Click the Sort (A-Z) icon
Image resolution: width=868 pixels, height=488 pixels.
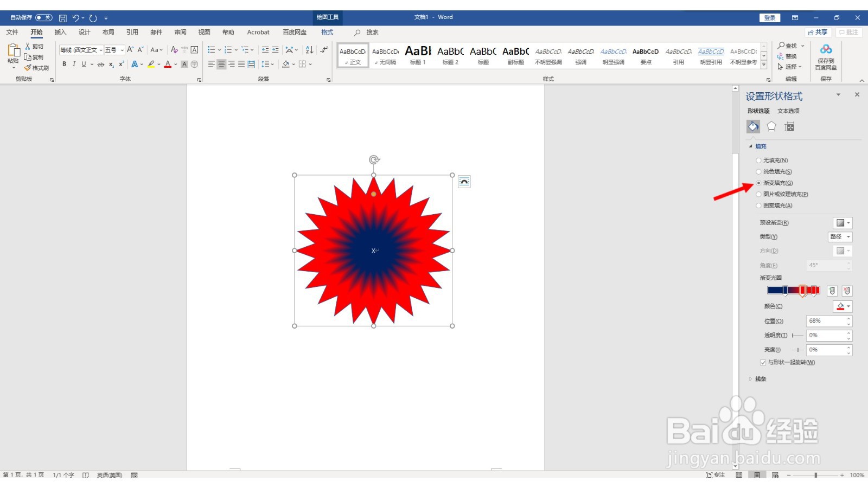pos(309,50)
